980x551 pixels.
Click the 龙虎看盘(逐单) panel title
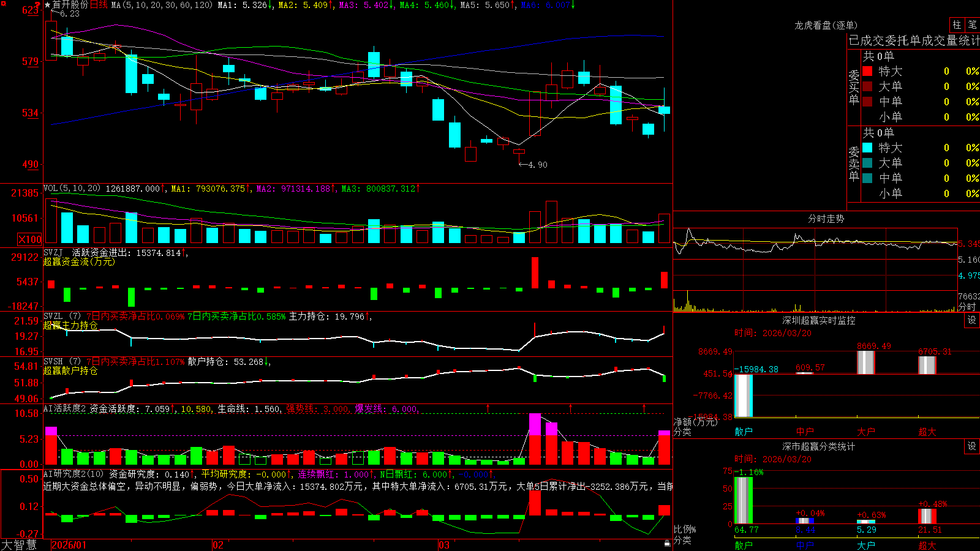coord(826,25)
